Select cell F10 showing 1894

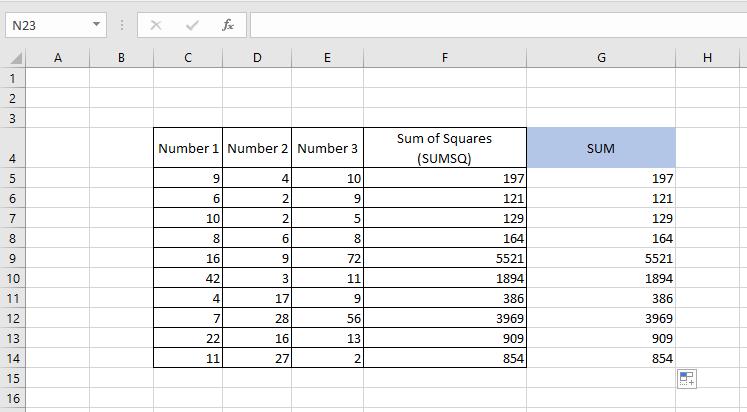click(444, 278)
